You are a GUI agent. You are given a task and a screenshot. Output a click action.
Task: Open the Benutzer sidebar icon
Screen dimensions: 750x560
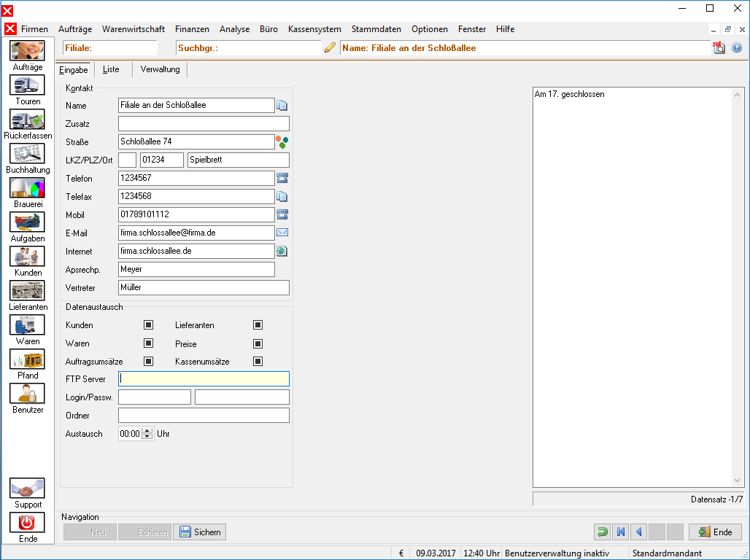[27, 394]
